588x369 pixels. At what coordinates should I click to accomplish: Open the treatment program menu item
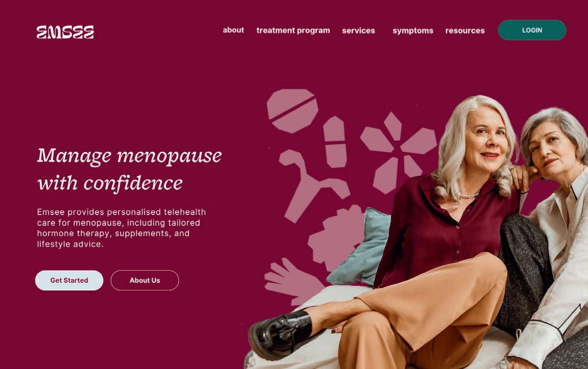click(293, 31)
